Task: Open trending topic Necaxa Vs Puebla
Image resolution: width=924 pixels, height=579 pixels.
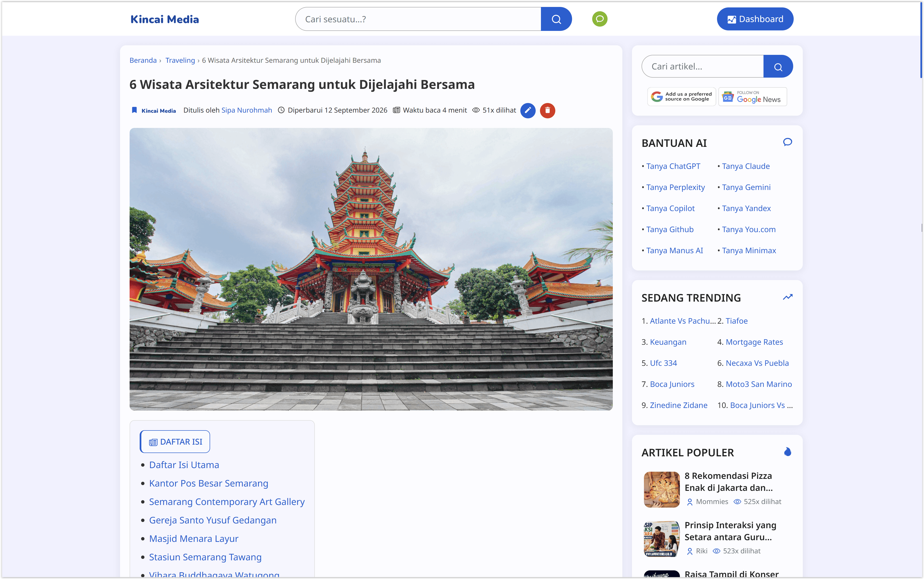Action: tap(757, 363)
